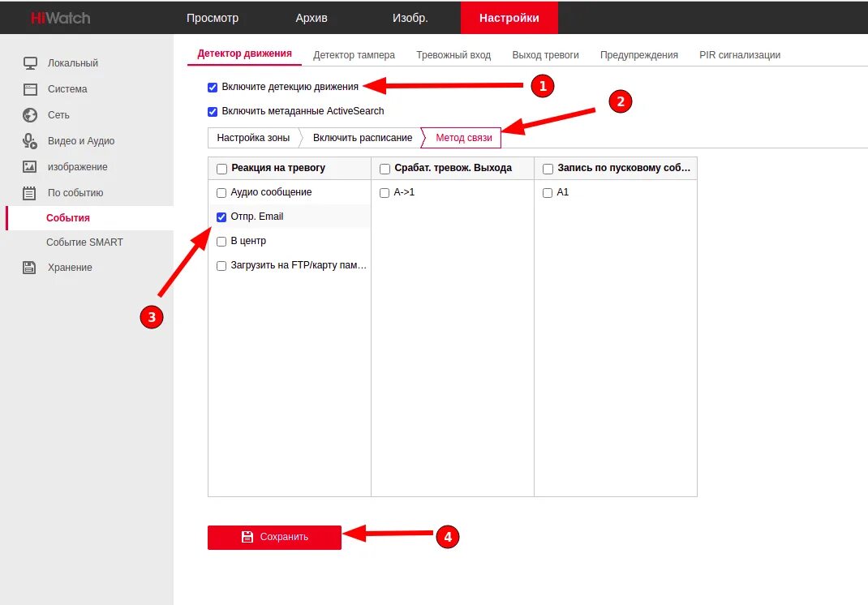This screenshot has height=605, width=868.
Task: Go to the Предупреждения tab
Action: click(638, 55)
